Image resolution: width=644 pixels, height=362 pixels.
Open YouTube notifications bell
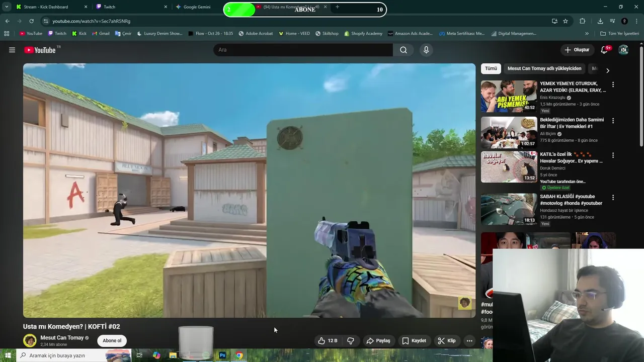(605, 50)
